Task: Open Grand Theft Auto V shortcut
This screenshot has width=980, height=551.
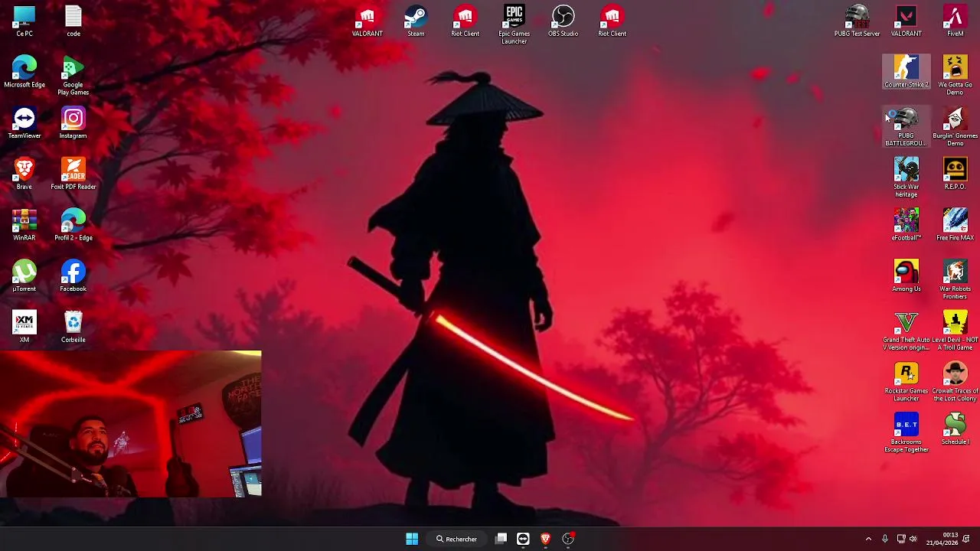Action: 906,331
